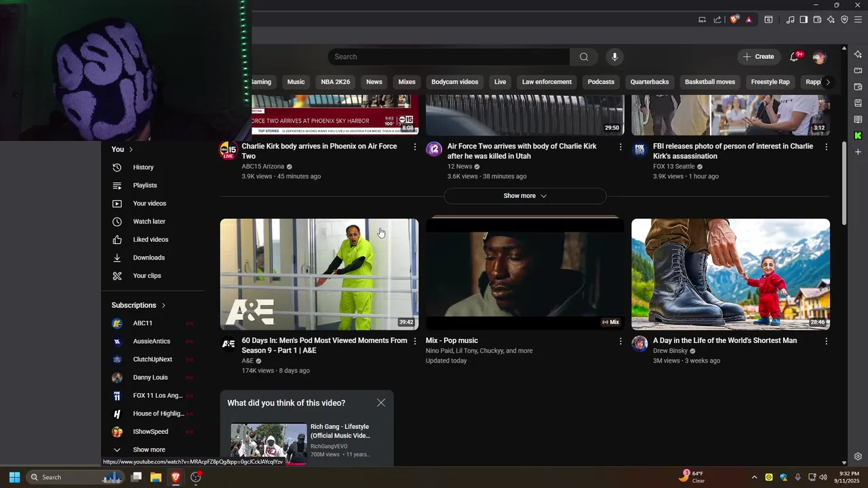Toggle the Brave sidebar panel icon

click(804, 20)
